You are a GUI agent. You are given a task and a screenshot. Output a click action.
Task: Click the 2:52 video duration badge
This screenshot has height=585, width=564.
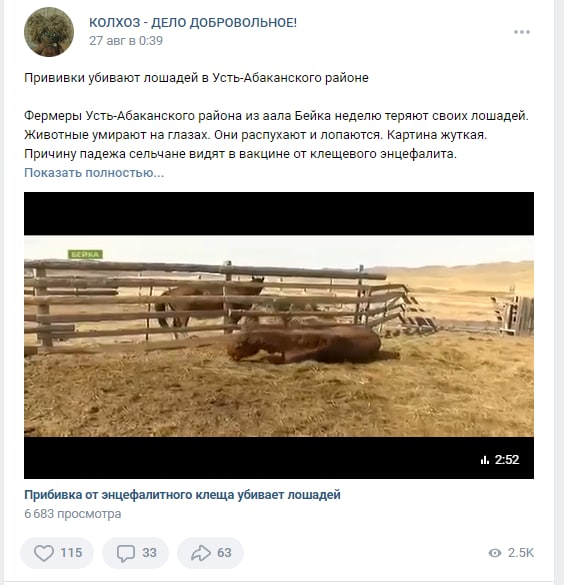[507, 460]
